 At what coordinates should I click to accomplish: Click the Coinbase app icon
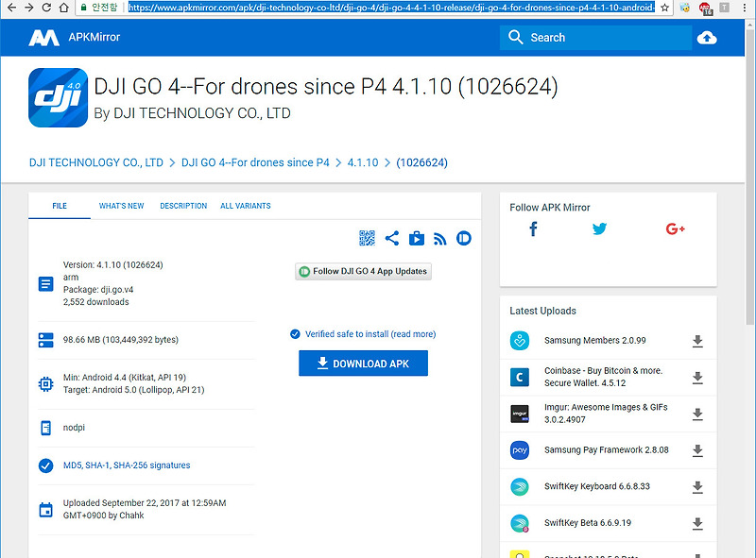520,378
